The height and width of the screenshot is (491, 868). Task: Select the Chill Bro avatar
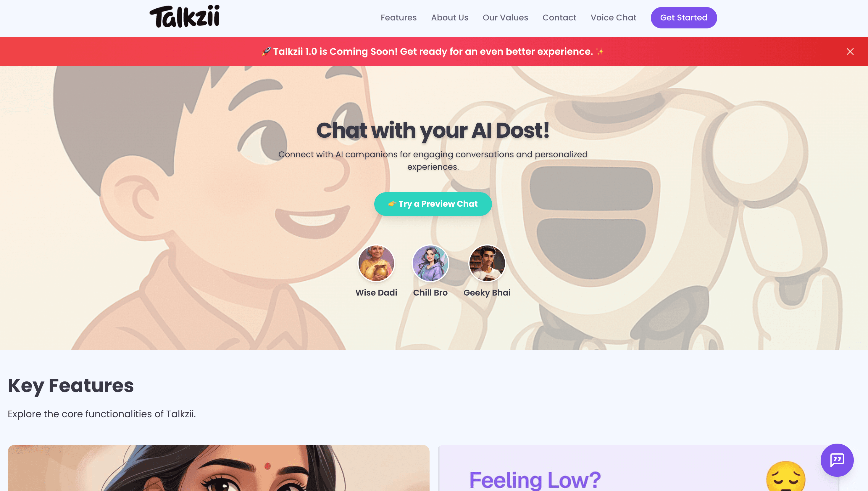click(x=430, y=263)
